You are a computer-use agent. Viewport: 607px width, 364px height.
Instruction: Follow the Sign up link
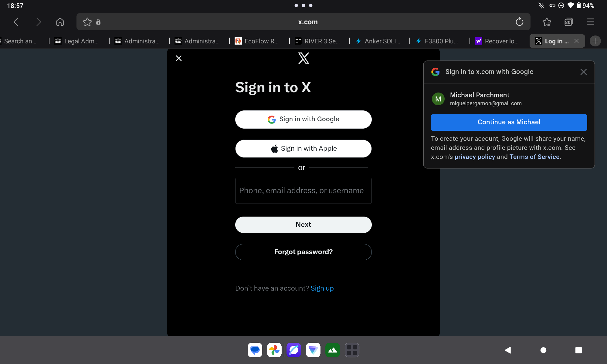[x=322, y=288]
